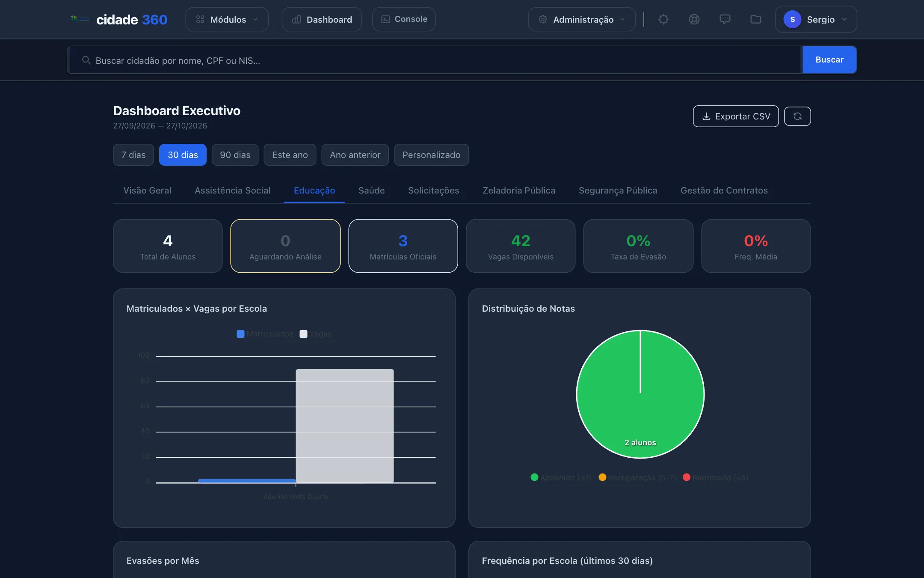The width and height of the screenshot is (924, 578).
Task: Go to the Dashboard page
Action: 322,19
